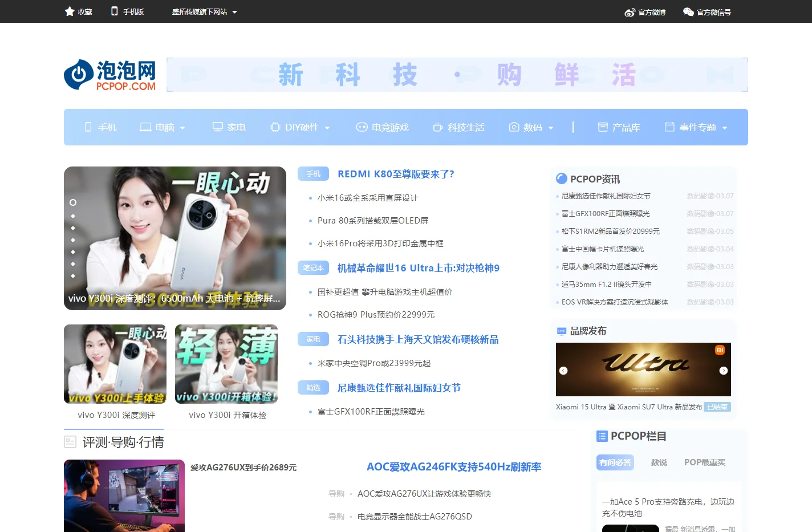
Task: Select the fourth carousel slide dot
Action: pyautogui.click(x=73, y=240)
